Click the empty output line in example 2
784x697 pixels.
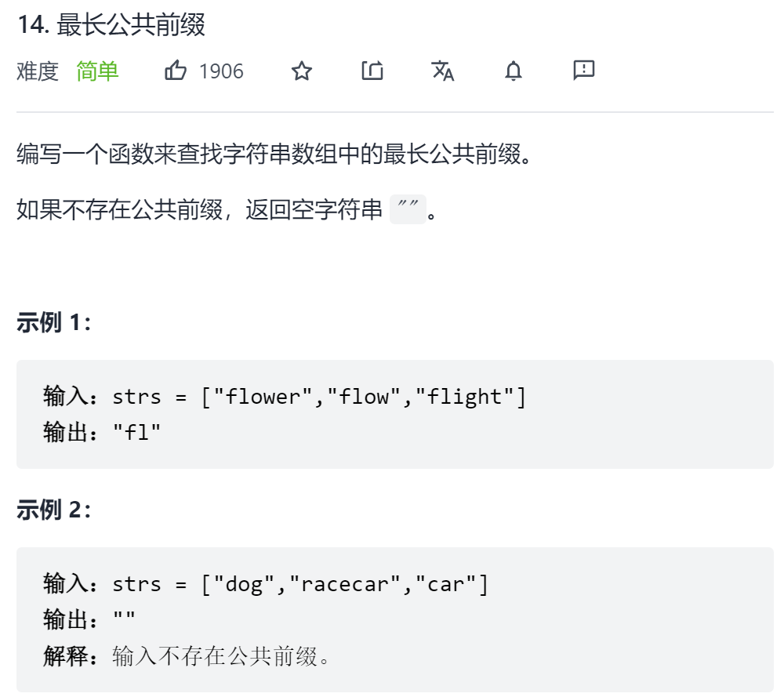coord(89,620)
